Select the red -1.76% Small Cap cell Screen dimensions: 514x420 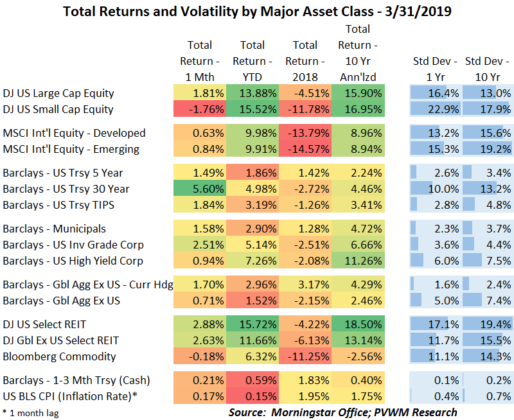pos(200,109)
